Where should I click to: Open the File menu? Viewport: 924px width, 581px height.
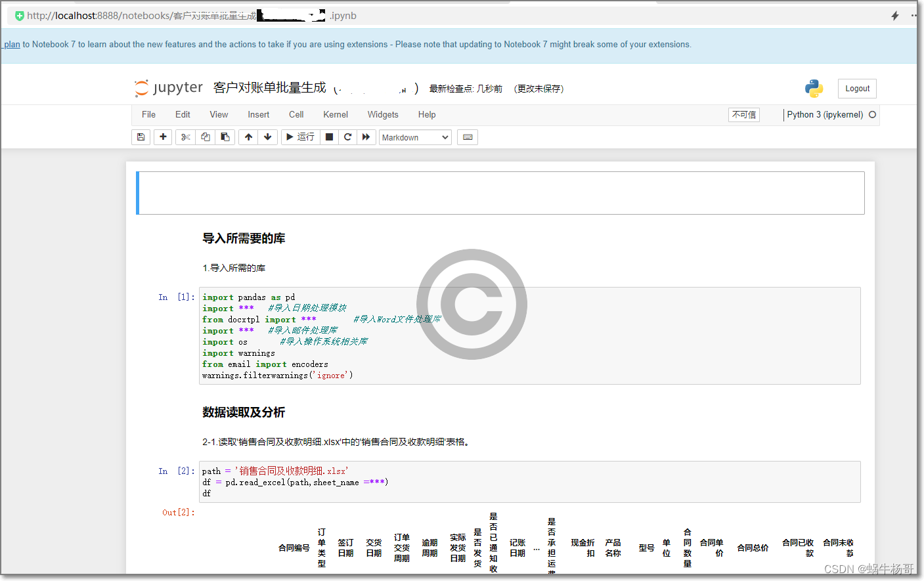(x=148, y=115)
